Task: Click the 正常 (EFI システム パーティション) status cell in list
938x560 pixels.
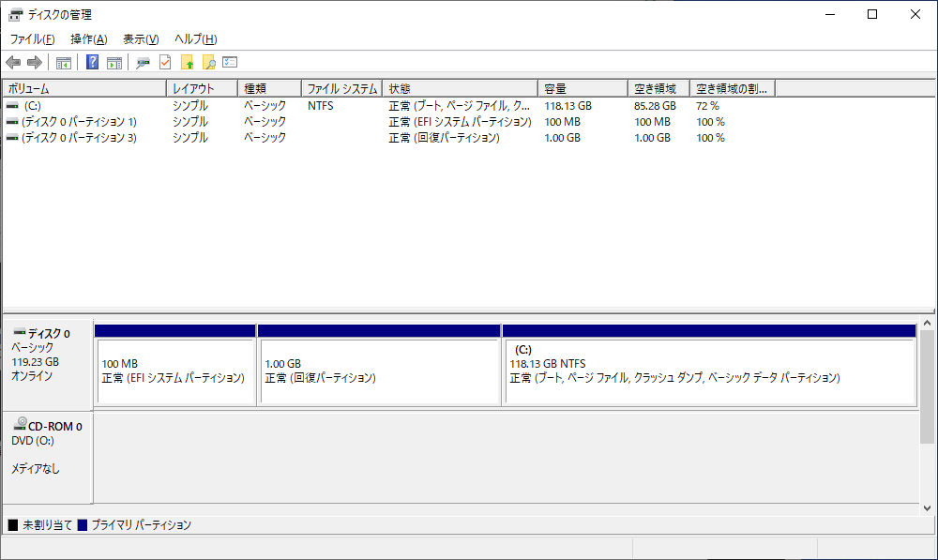Action: tap(460, 122)
